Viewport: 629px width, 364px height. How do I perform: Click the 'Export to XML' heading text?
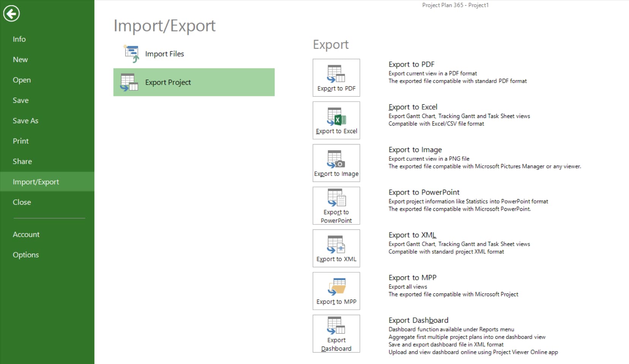[412, 235]
